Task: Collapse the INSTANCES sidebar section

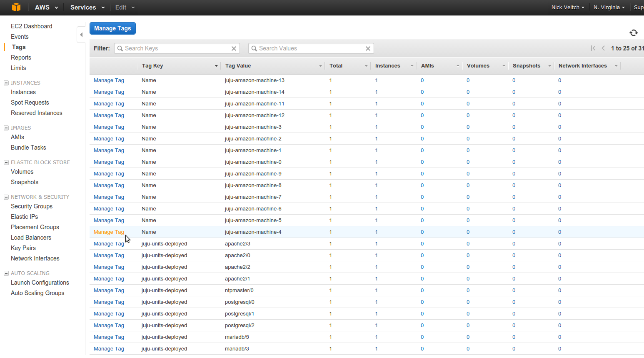Action: click(x=6, y=83)
